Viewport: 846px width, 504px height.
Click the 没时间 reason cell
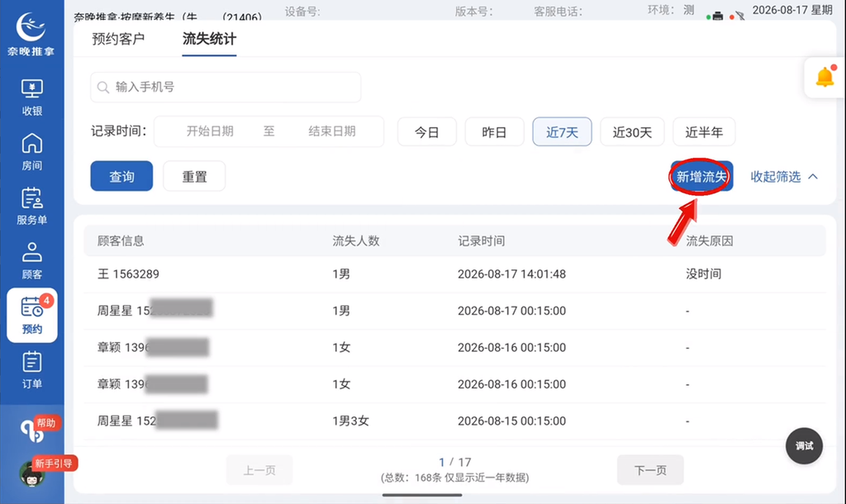(704, 274)
